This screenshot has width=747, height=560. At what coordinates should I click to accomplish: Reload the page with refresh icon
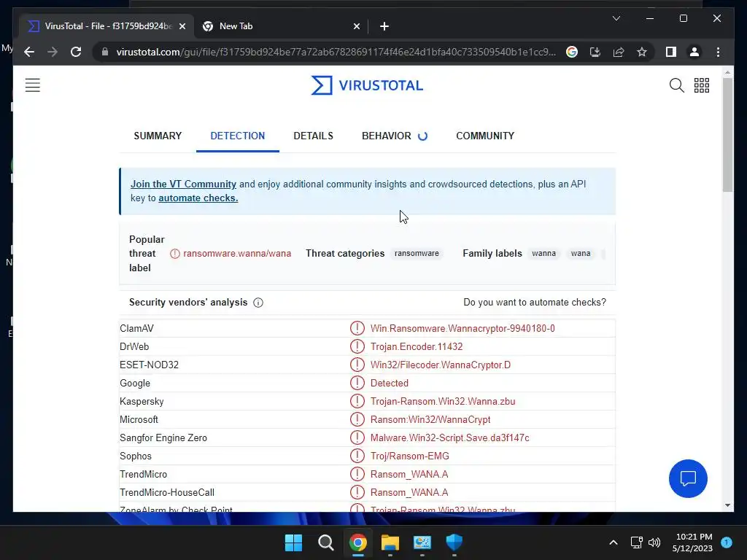click(76, 52)
